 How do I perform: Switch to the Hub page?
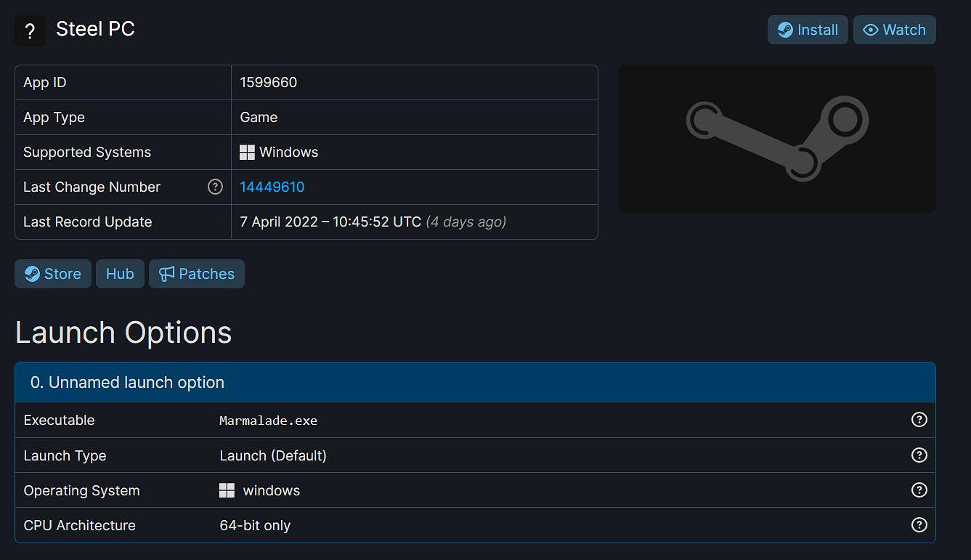point(120,274)
